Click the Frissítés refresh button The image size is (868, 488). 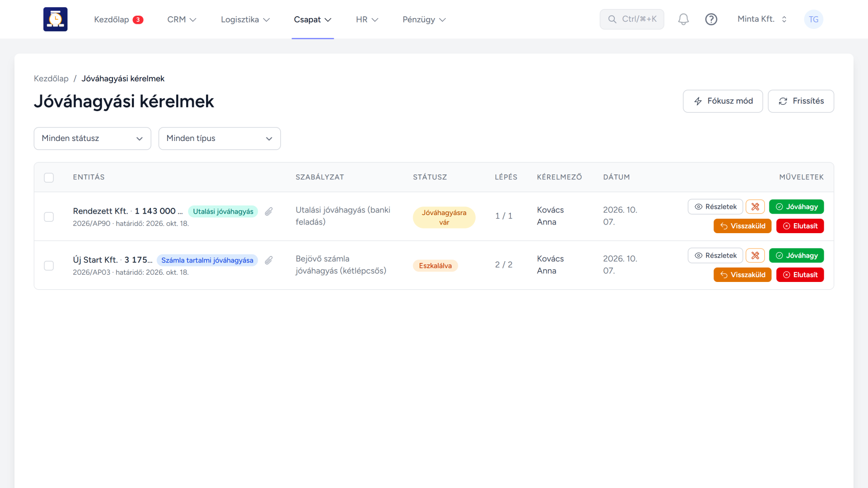coord(801,101)
